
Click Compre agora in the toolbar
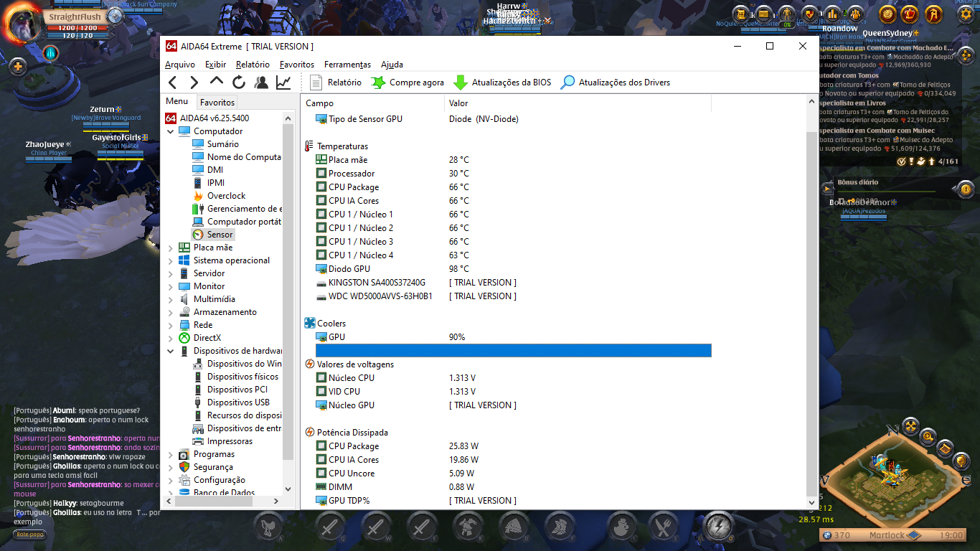(x=407, y=83)
